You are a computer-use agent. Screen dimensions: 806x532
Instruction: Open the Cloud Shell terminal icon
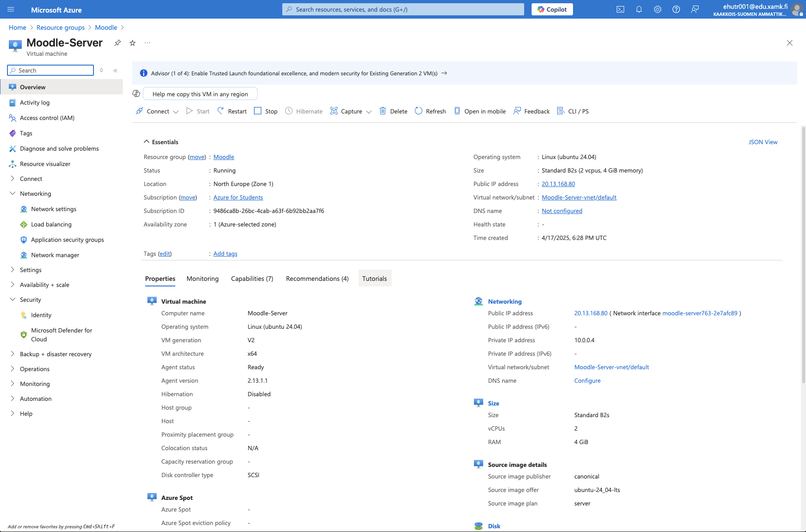pos(620,9)
